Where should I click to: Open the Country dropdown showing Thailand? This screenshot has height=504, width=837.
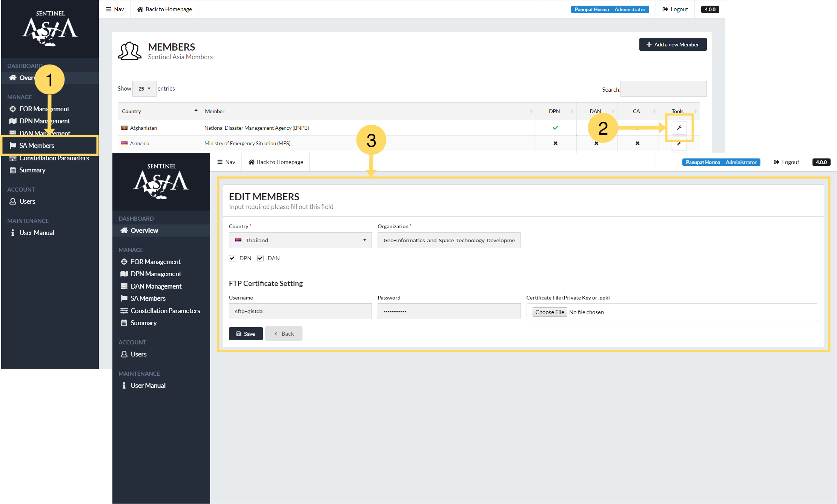coord(300,240)
